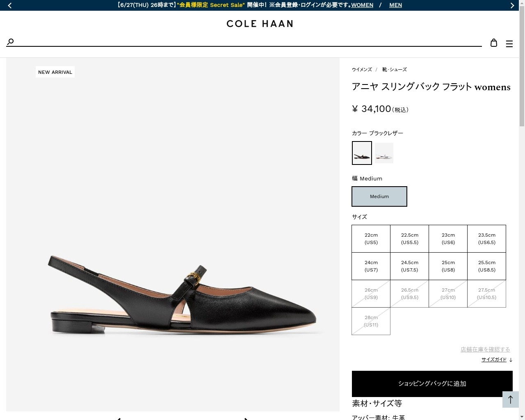525x420 pixels.
Task: Click the back-to-top arrow button
Action: 511,399
